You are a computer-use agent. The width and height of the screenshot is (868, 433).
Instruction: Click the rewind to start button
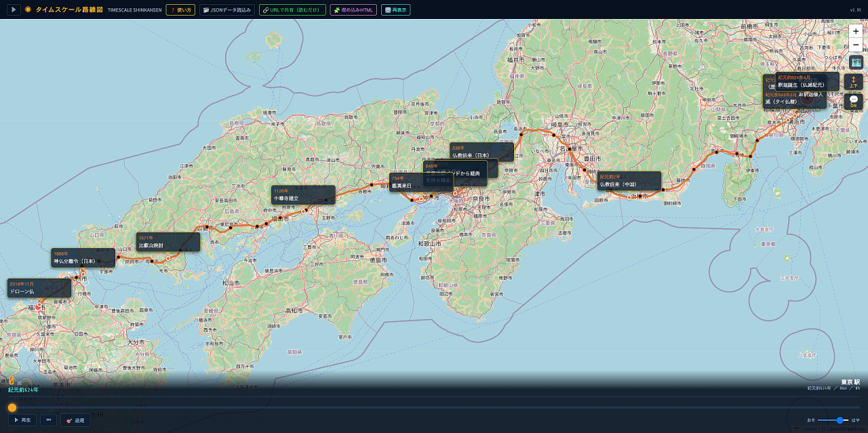tap(48, 420)
